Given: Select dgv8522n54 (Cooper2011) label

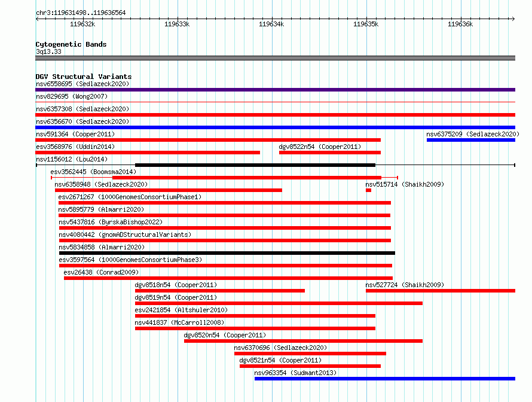Looking at the screenshot, I should pos(320,147).
